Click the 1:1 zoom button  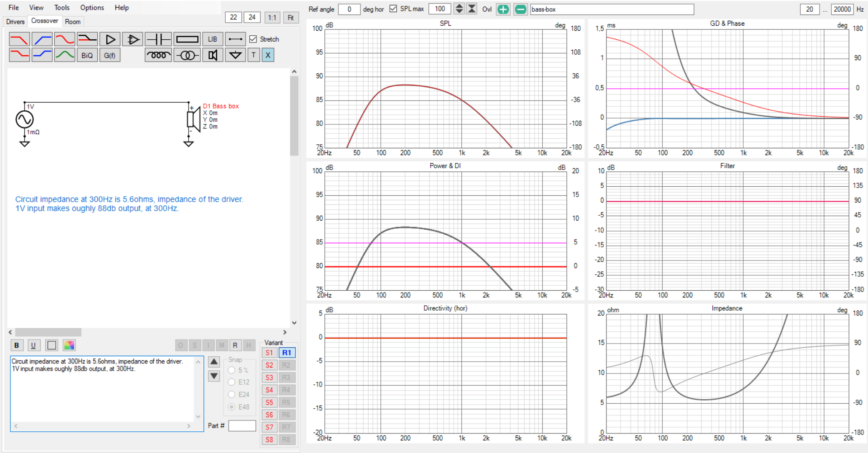click(272, 18)
